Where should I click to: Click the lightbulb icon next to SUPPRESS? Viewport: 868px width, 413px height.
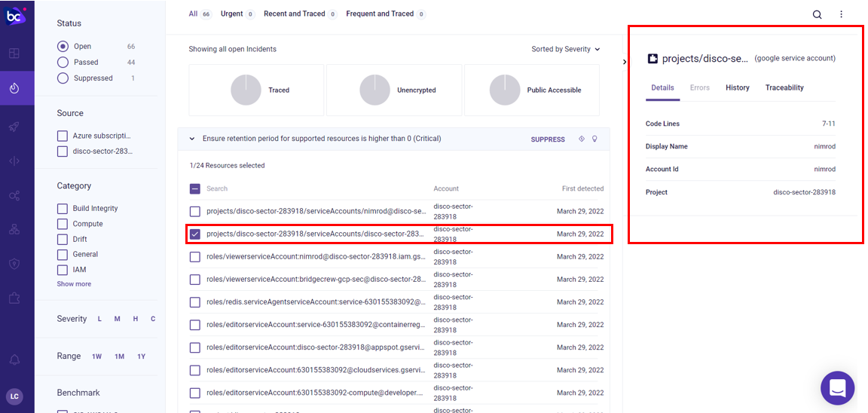pyautogui.click(x=595, y=139)
